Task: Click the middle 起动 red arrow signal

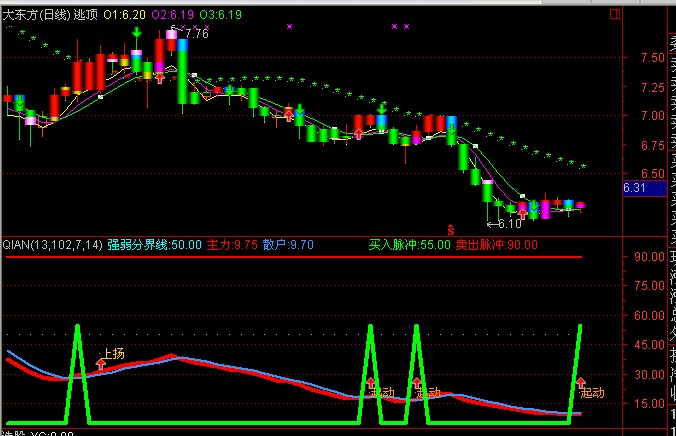Action: 416,383
